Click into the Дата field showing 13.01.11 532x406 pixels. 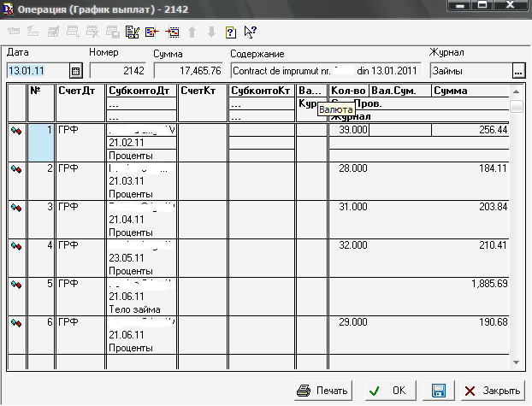(36, 71)
